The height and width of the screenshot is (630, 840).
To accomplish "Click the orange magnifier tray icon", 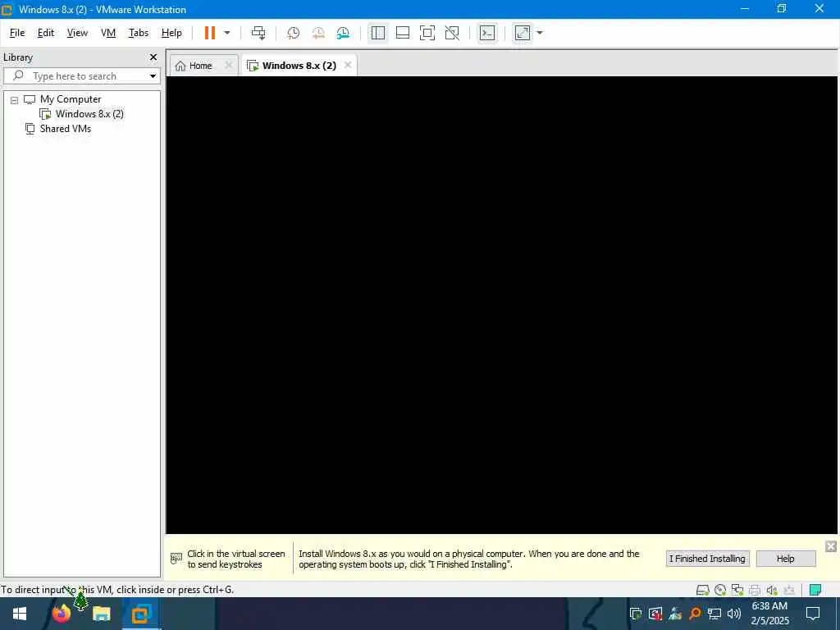I will [x=695, y=614].
